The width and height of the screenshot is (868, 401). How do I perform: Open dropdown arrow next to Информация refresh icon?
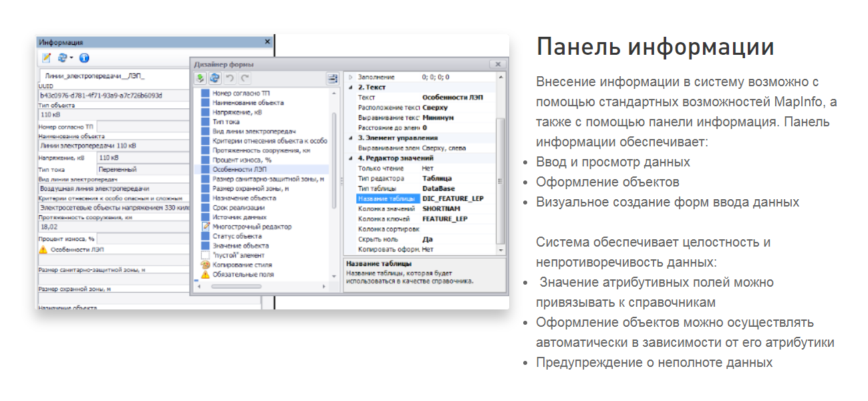click(x=71, y=58)
